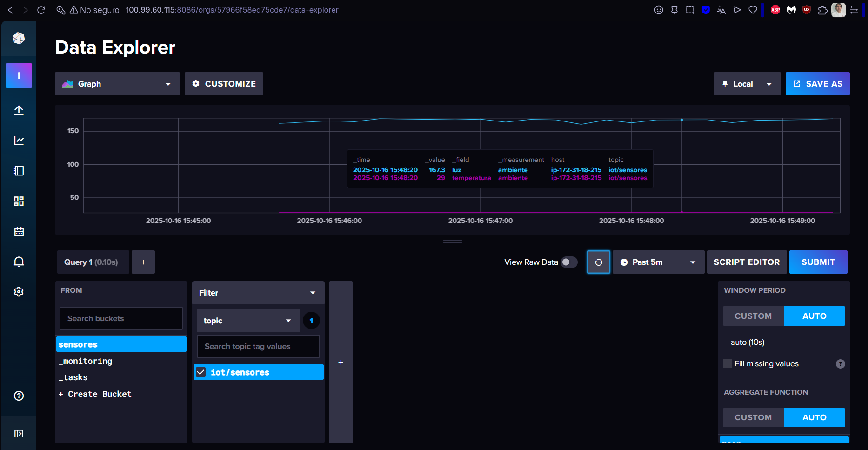Open the user account 'i' sidebar icon

click(x=19, y=75)
